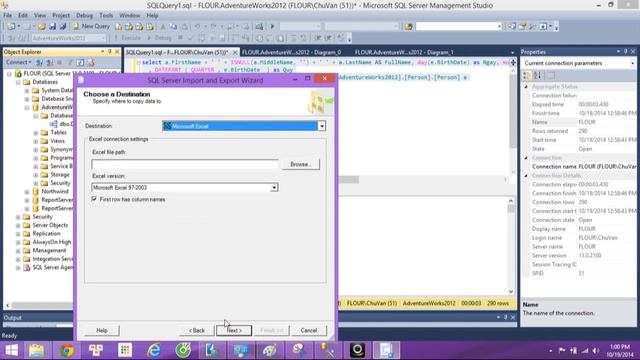Viewport: 640px width, 360px height.
Task: Click the Save All icon in toolbar
Action: (x=62, y=27)
